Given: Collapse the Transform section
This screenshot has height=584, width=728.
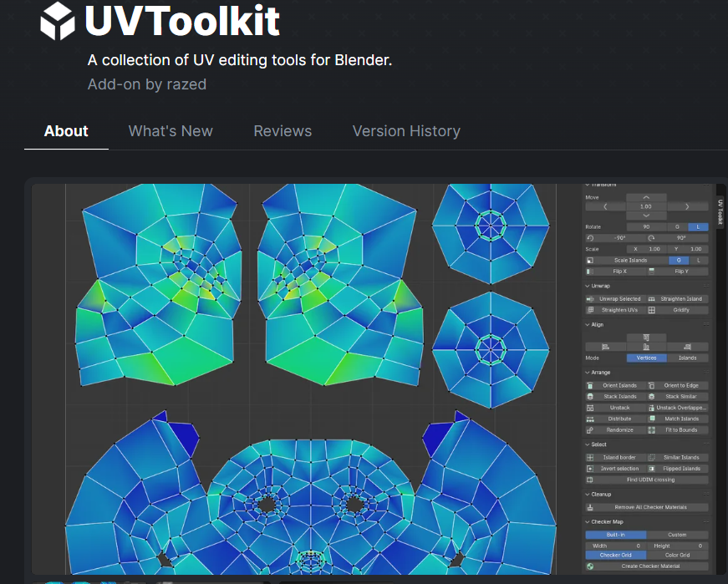Looking at the screenshot, I should 587,185.
